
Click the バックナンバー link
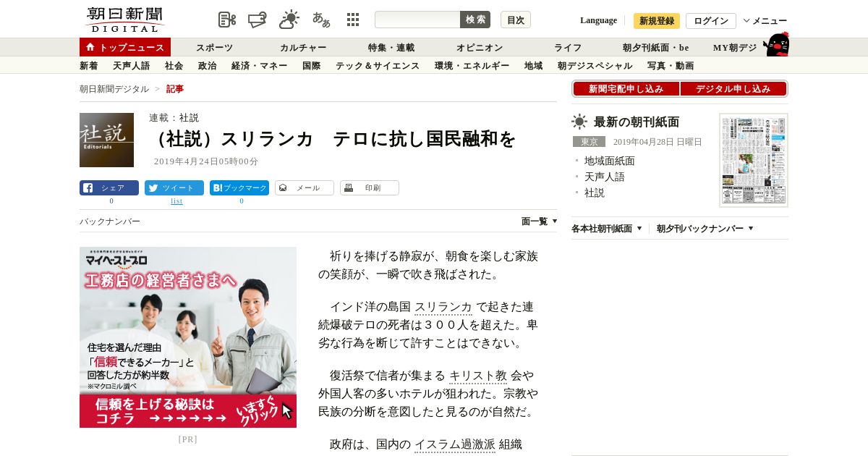110,221
